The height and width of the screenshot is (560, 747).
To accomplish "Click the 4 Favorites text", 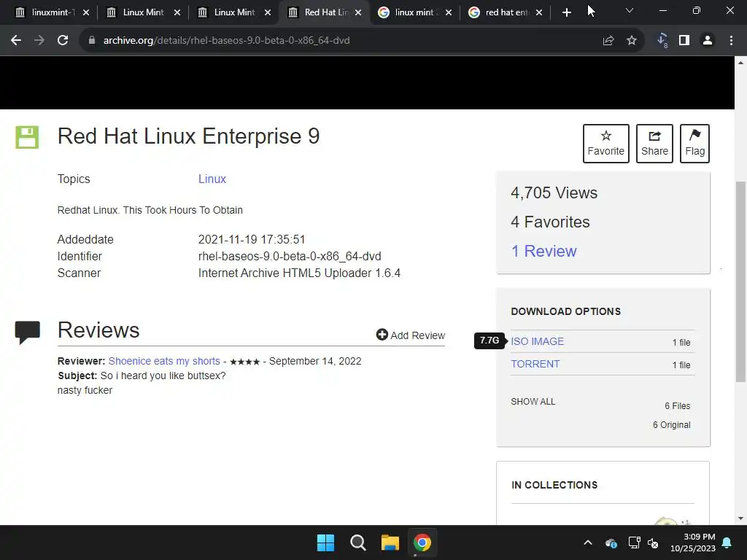I will tap(550, 222).
